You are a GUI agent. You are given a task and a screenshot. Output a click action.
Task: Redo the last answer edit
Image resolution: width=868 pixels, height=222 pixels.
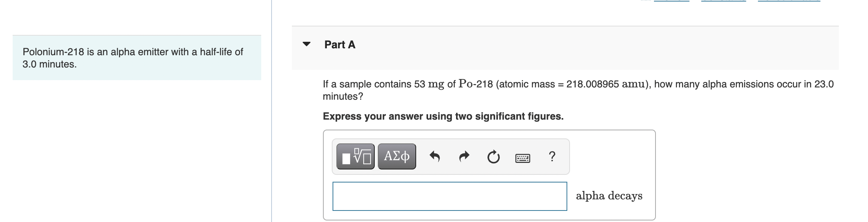(464, 156)
